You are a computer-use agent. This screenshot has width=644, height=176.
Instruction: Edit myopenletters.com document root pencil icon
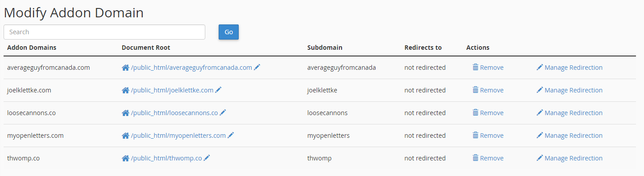point(231,136)
